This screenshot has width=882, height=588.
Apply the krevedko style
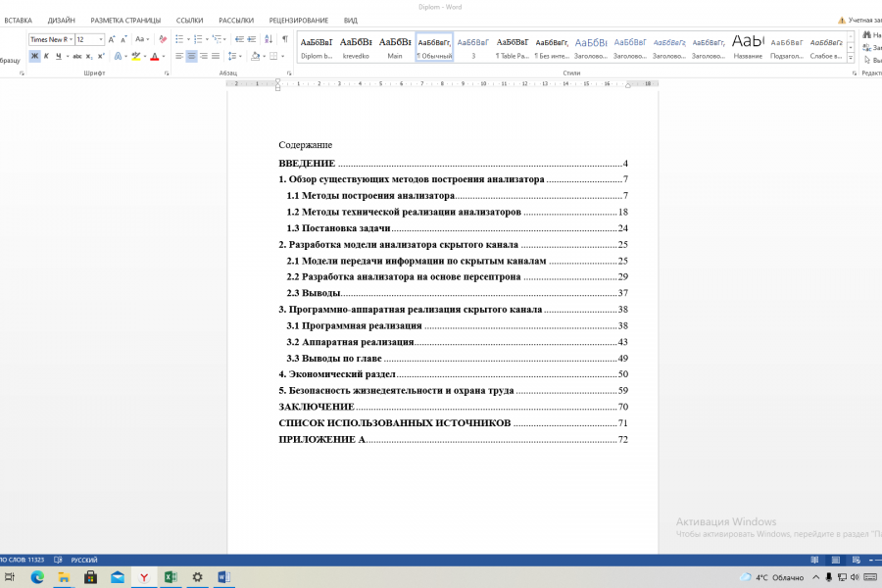coord(356,47)
